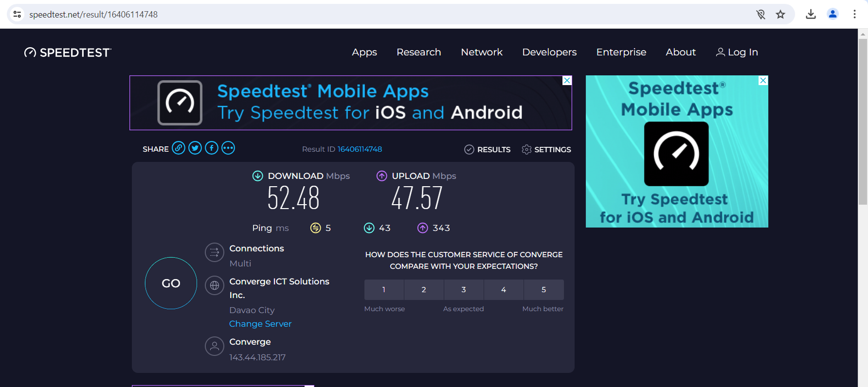Click the Multi connections value
Viewport: 868px width, 387px height.
[x=240, y=264]
